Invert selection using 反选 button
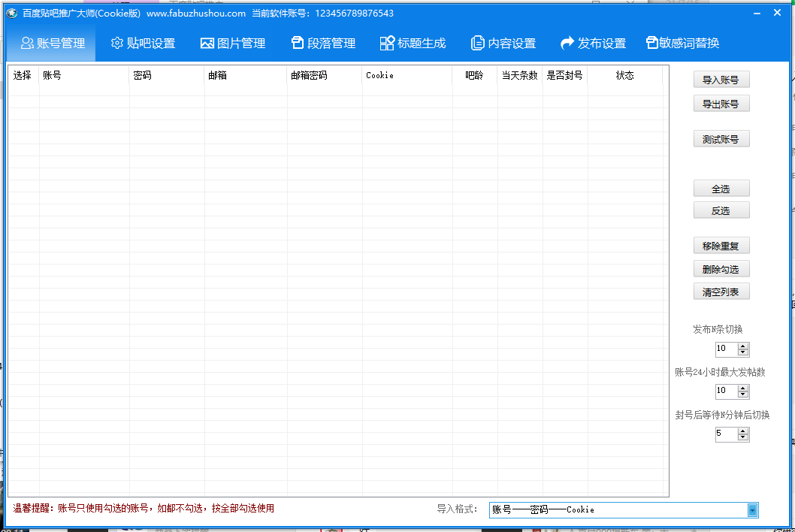This screenshot has height=532, width=795. click(721, 211)
